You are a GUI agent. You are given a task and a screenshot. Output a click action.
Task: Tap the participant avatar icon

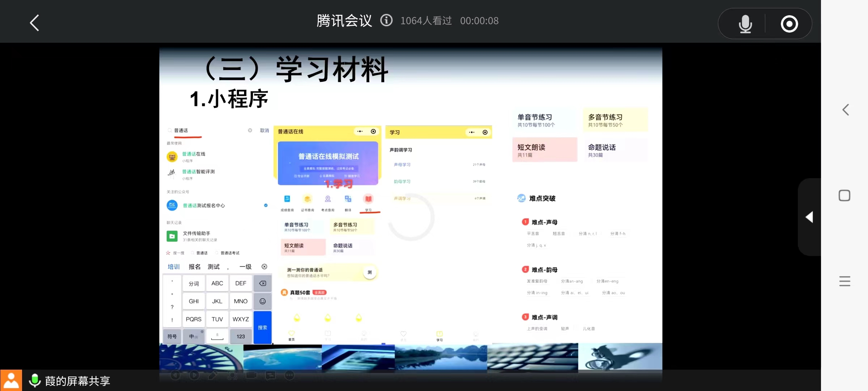11,380
